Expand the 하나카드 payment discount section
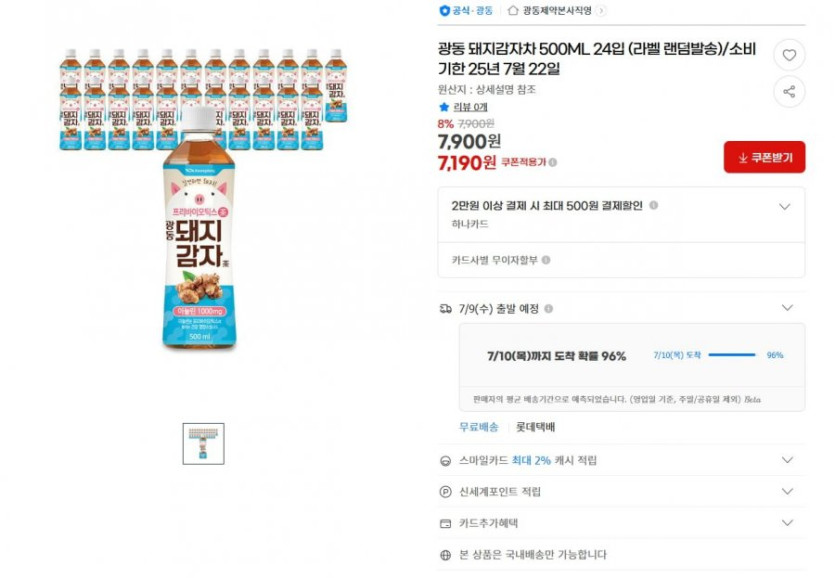The image size is (835, 578). point(785,207)
